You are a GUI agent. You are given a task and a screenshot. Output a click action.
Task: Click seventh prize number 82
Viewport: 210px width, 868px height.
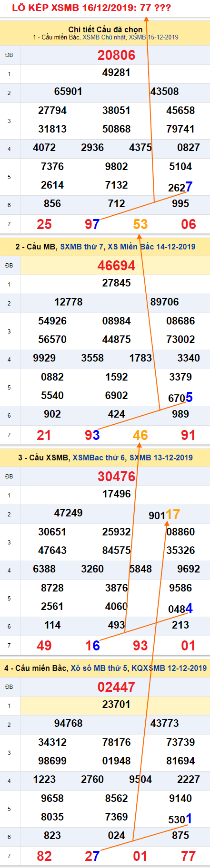tap(44, 856)
